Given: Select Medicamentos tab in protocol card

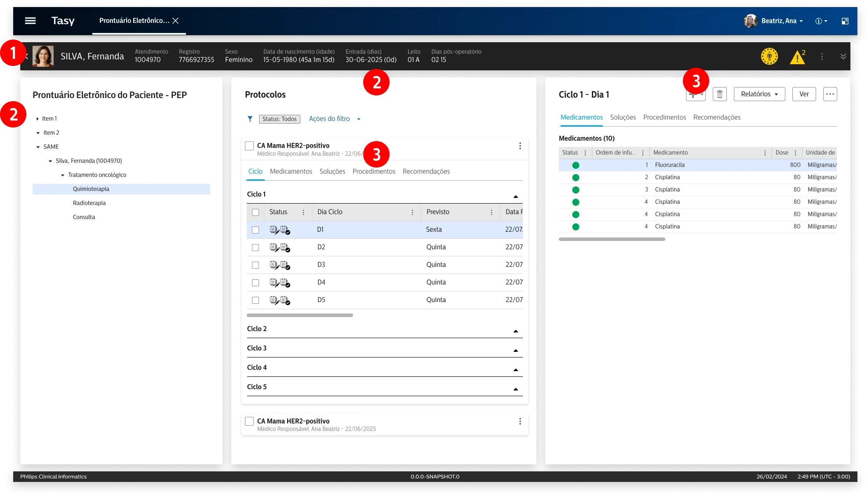Looking at the screenshot, I should coord(291,171).
